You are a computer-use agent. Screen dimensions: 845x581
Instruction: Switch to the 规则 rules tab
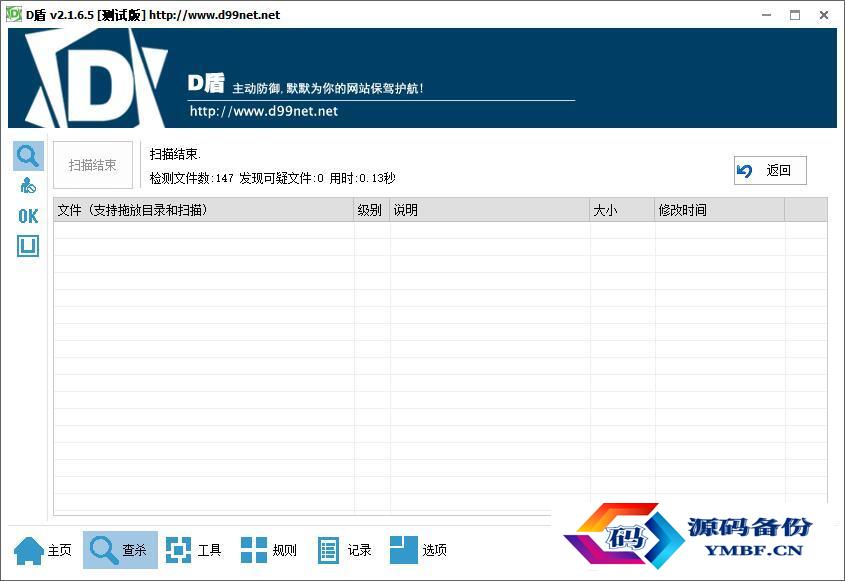click(x=269, y=550)
